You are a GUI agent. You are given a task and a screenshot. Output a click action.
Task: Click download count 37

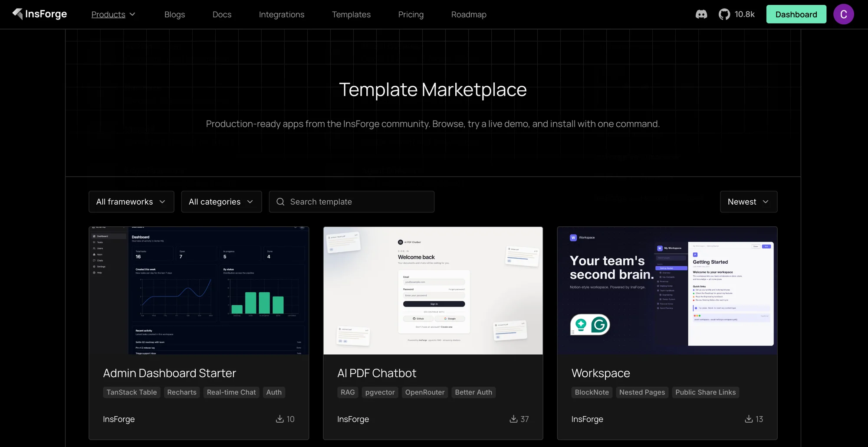[525, 419]
